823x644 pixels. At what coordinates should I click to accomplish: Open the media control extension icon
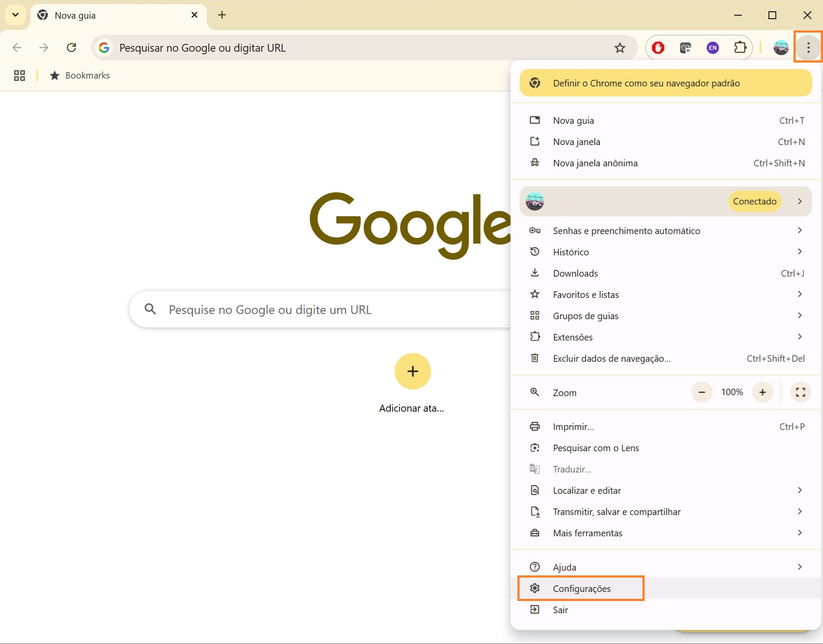pos(685,48)
